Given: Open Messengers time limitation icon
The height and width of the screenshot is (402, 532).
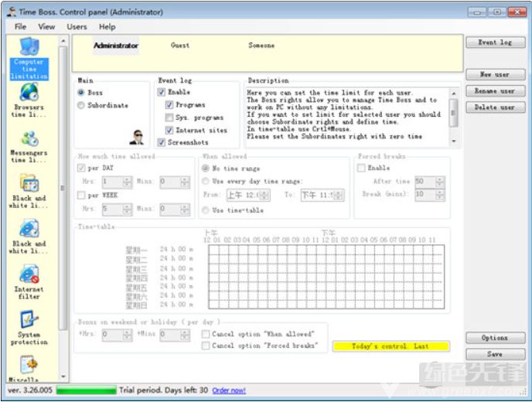Looking at the screenshot, I should click(29, 138).
